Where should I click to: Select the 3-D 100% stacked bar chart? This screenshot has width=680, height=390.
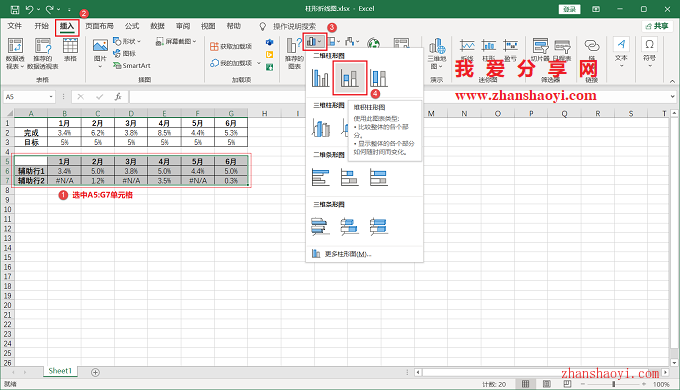[379, 226]
